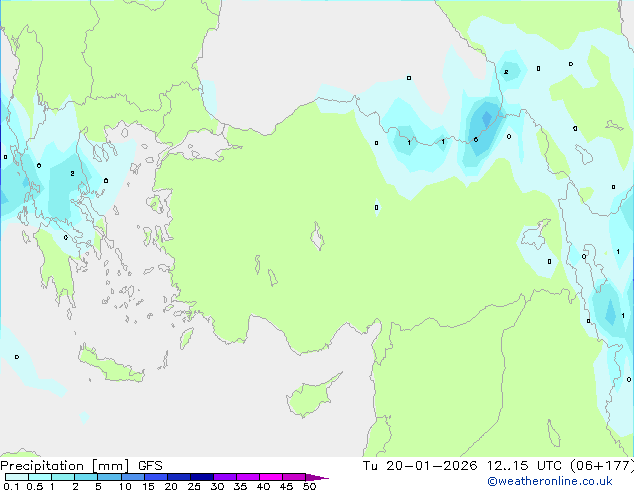Select the 10–15 mm legend swatch
This screenshot has width=634, height=490.
click(132, 477)
